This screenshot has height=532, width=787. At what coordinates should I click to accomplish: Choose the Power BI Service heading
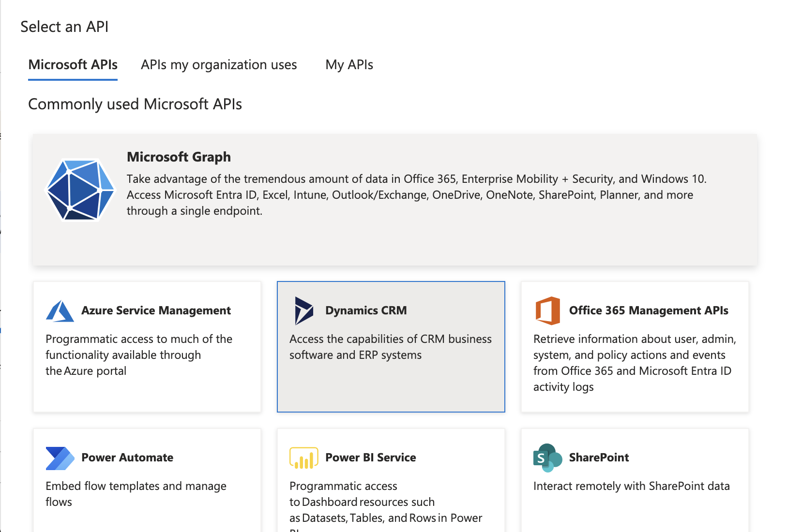tap(371, 458)
